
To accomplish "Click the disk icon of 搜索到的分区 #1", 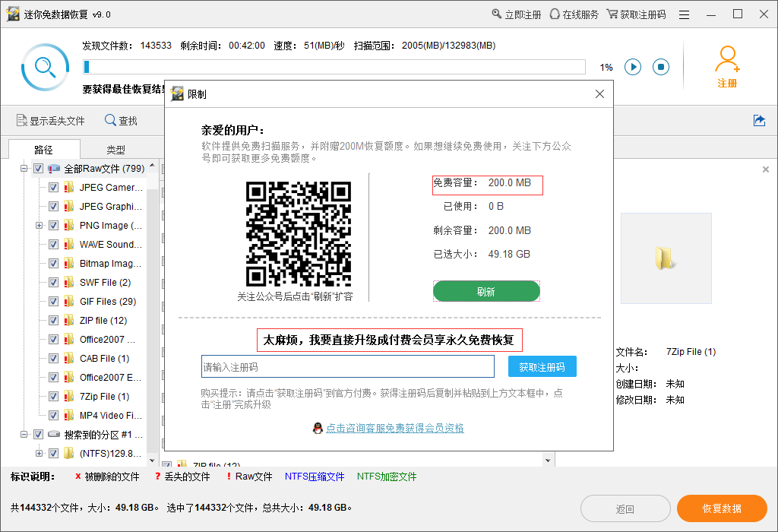I will pyautogui.click(x=54, y=435).
